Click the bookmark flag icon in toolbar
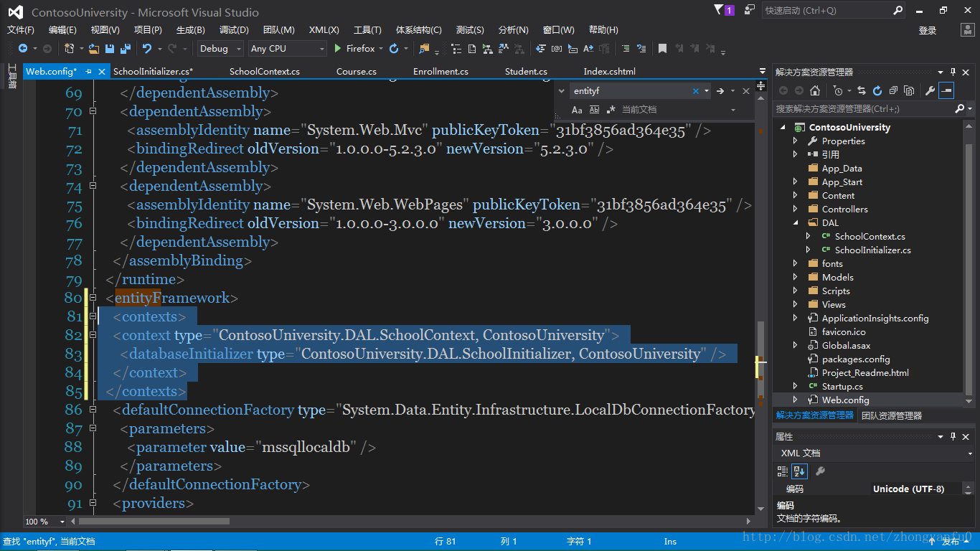Image resolution: width=980 pixels, height=551 pixels. (x=662, y=49)
